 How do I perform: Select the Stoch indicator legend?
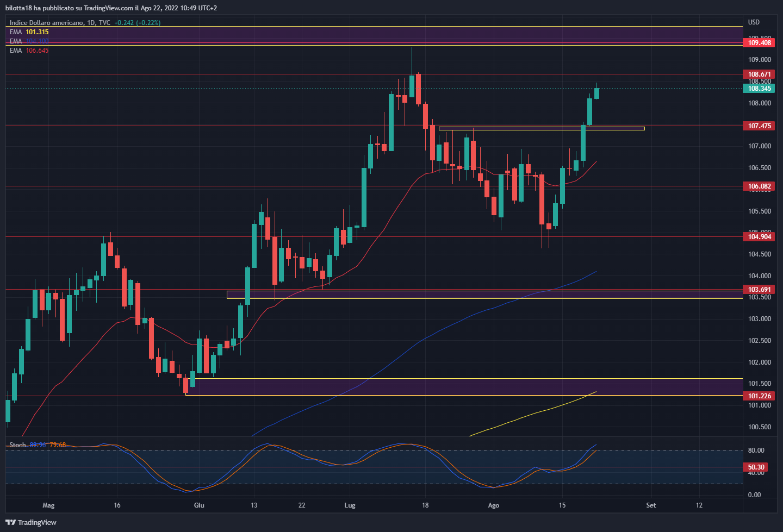17,445
